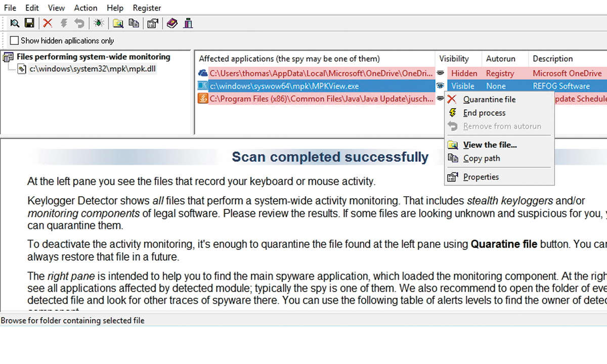Screen dimensions: 607x364
Task: Click the REFOG Software description cell
Action: pyautogui.click(x=561, y=86)
